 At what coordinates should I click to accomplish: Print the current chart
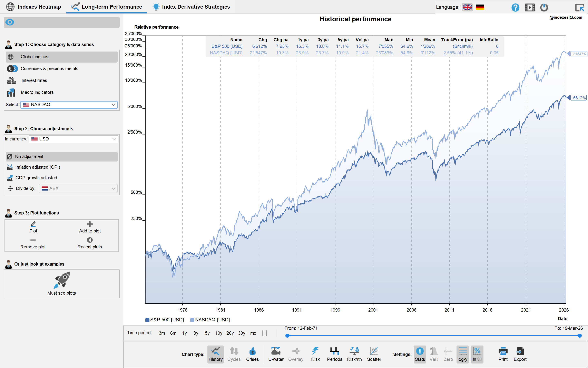[503, 354]
